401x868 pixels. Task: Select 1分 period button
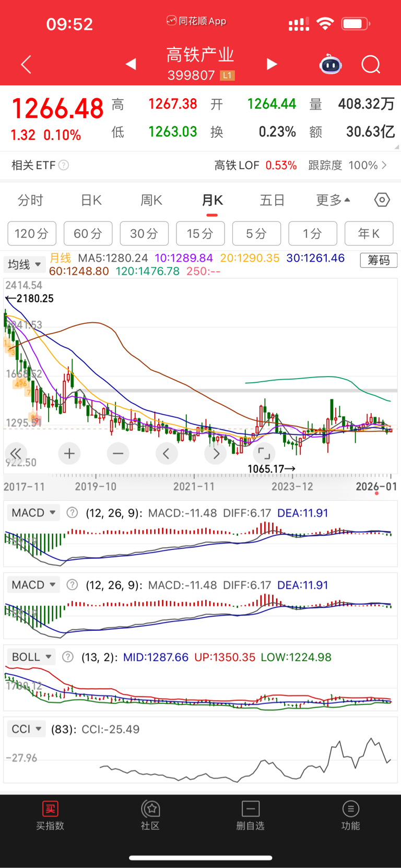point(313,233)
